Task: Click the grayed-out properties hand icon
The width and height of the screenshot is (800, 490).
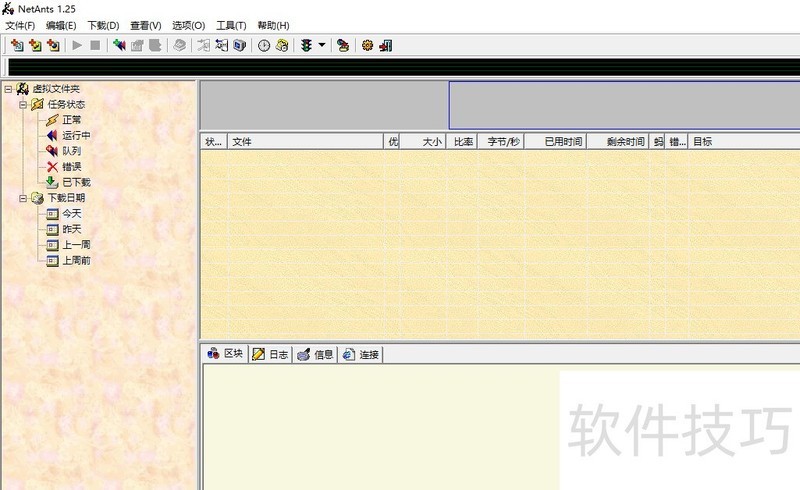Action: click(x=137, y=45)
